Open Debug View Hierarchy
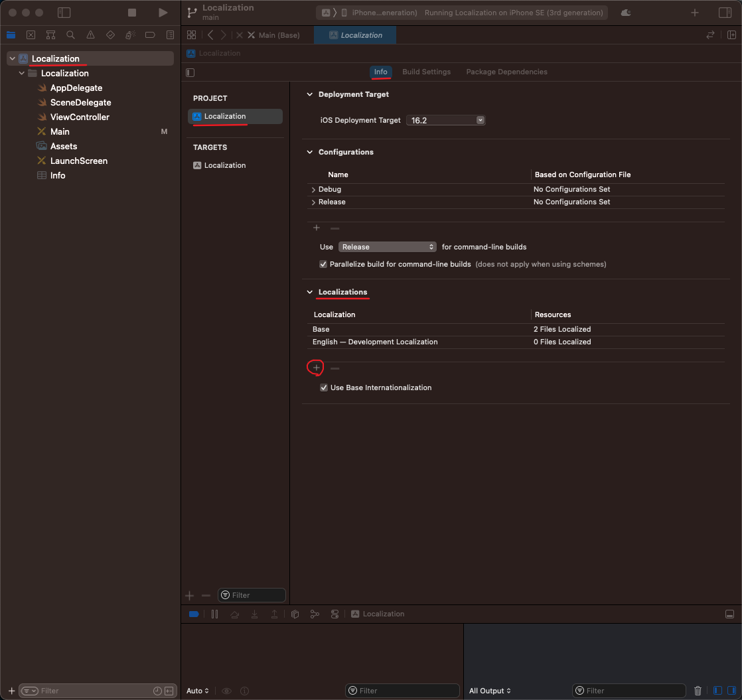This screenshot has width=742, height=700. tap(295, 614)
